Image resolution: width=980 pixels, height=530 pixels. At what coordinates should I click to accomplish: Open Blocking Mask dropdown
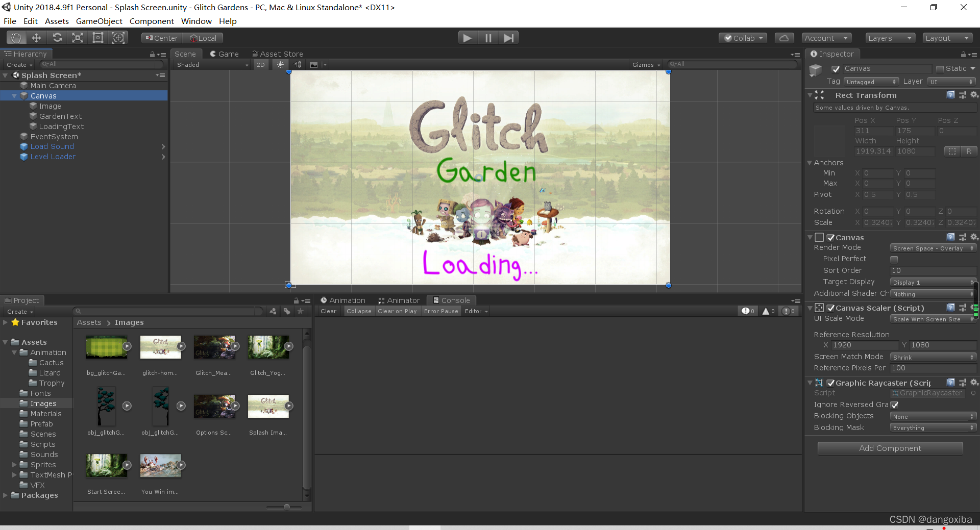(933, 428)
